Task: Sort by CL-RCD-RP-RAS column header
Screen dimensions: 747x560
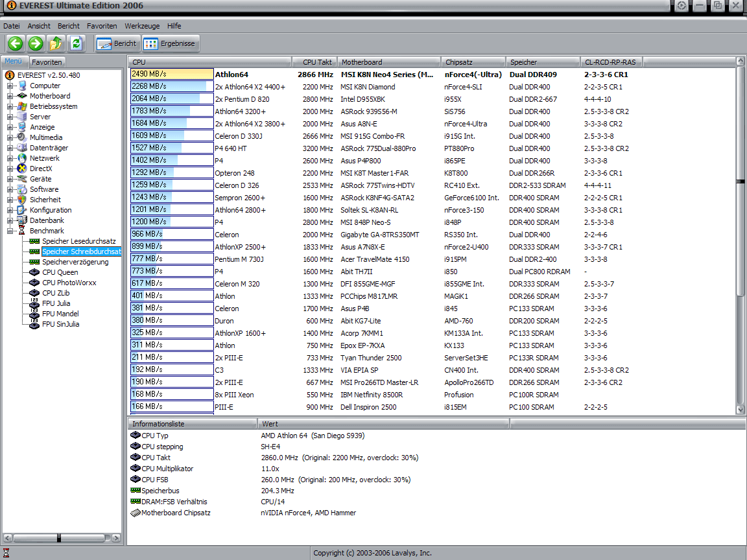Action: click(x=611, y=62)
